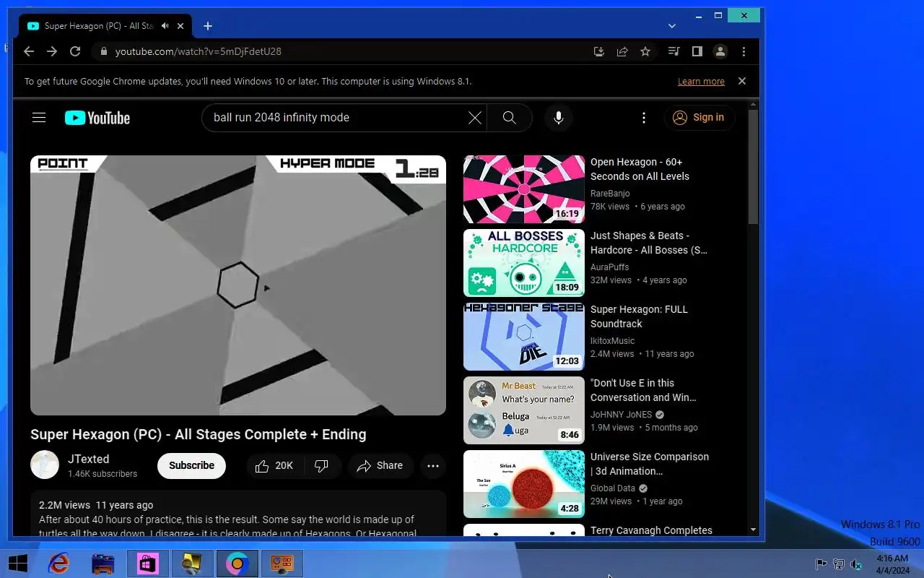Sign in to YouTube
Viewport: 924px width, 578px height.
coord(698,118)
